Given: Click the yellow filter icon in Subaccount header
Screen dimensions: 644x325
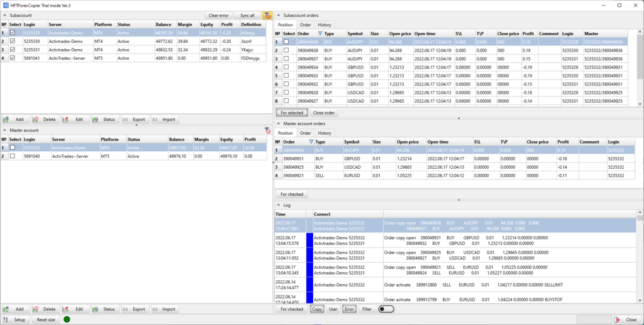Looking at the screenshot, I should [267, 16].
